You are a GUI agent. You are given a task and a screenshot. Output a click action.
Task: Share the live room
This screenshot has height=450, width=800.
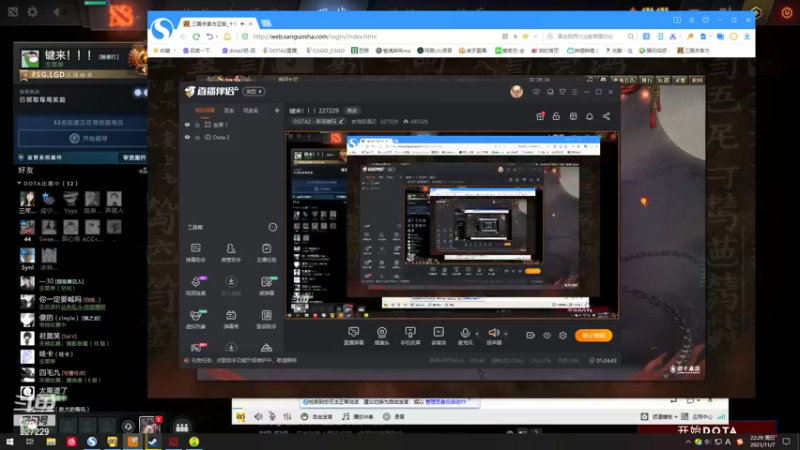tap(606, 116)
